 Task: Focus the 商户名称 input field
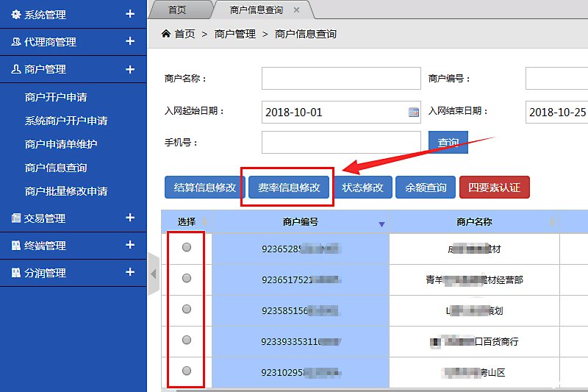(341, 79)
